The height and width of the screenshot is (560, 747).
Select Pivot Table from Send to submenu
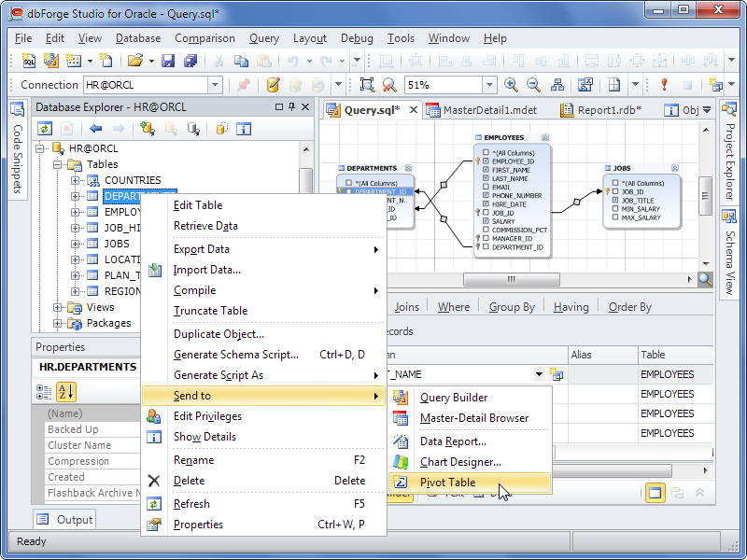447,483
